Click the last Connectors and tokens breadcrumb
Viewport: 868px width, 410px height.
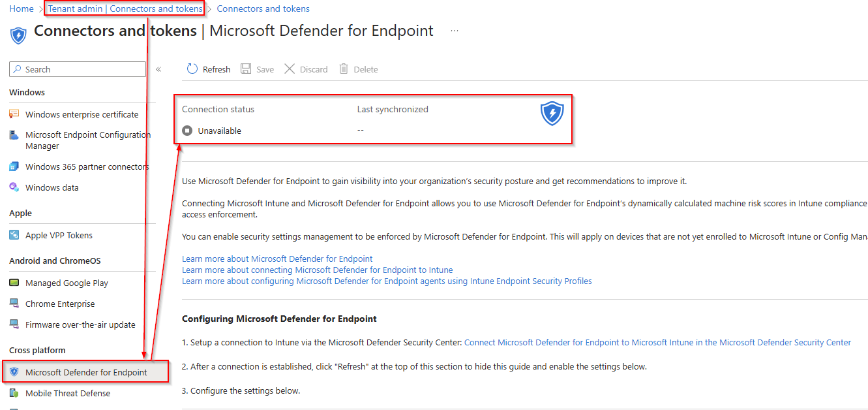pos(263,8)
